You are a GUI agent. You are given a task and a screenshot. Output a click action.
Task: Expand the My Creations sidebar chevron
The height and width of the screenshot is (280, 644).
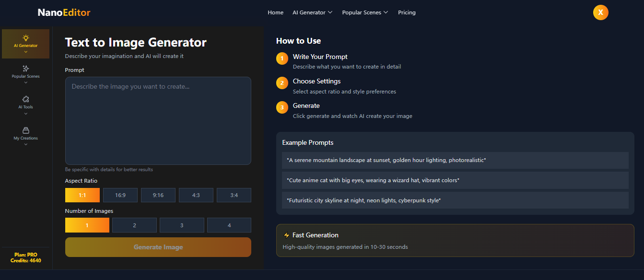25,143
